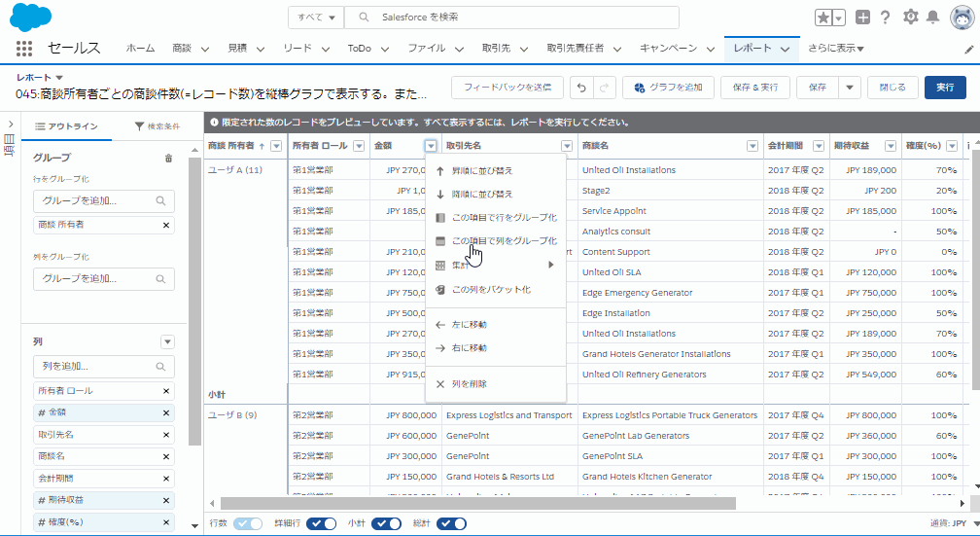This screenshot has height=536, width=980.
Task: Open the レポート title dropdown arrow
Action: coord(59,78)
